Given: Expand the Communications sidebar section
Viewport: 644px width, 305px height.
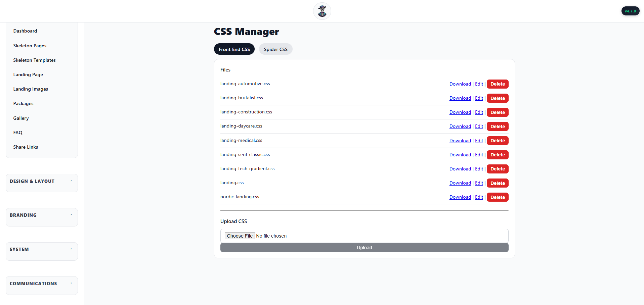Looking at the screenshot, I should [x=42, y=284].
